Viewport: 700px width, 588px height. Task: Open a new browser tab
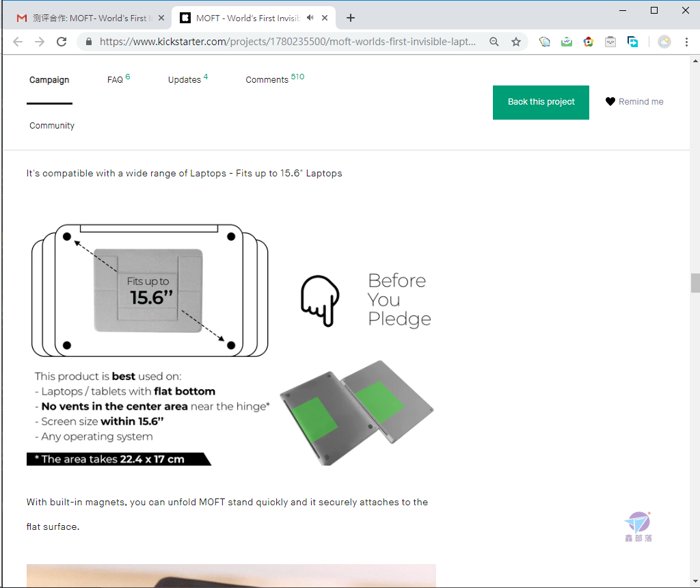[x=351, y=18]
